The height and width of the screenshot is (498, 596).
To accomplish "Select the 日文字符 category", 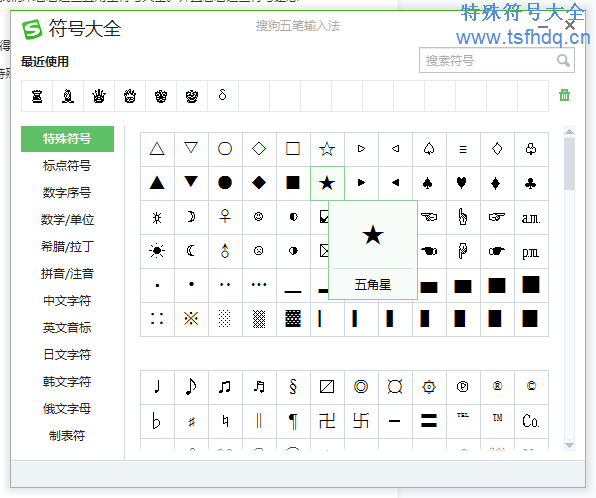I will point(67,355).
